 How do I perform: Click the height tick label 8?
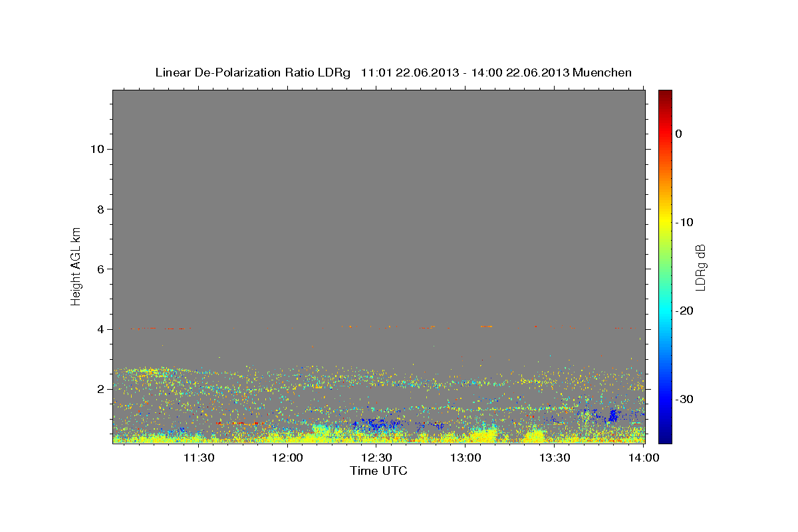[100, 209]
